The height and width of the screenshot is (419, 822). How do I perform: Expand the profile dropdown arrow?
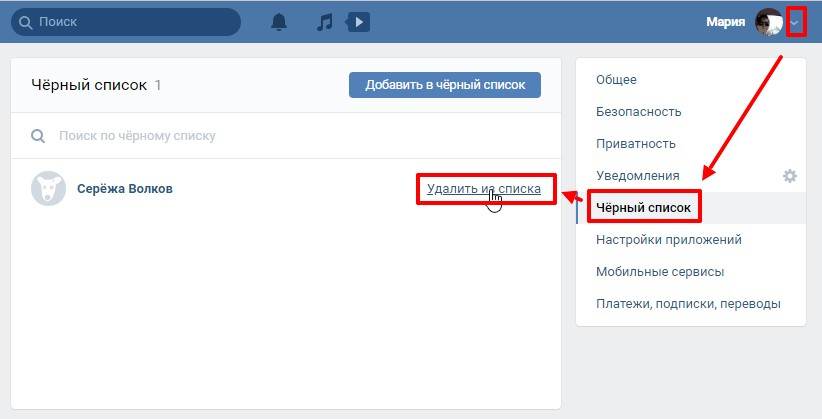tap(795, 23)
